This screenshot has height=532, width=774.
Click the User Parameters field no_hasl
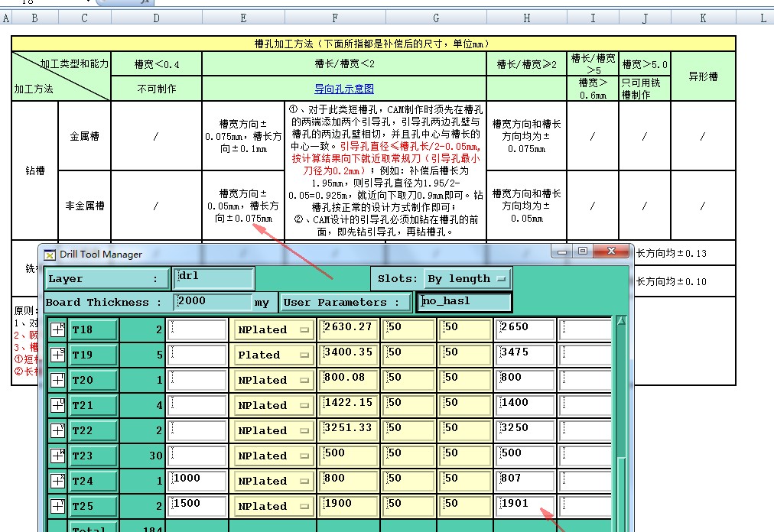pyautogui.click(x=464, y=302)
